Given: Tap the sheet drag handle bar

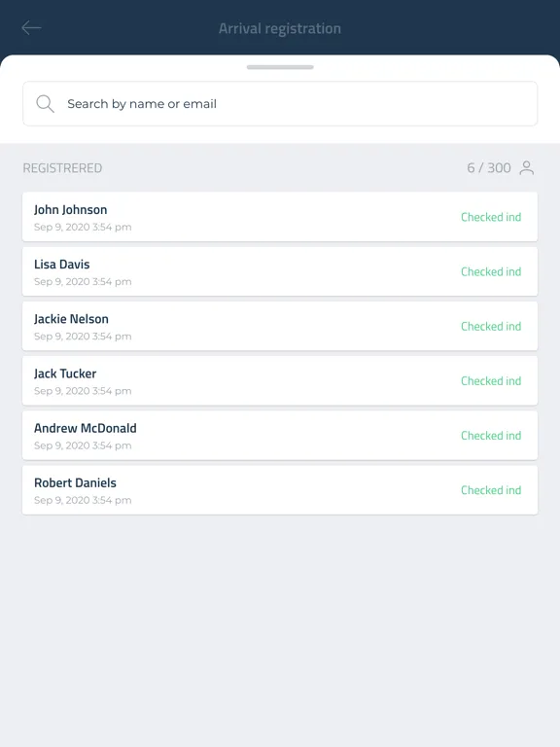Looking at the screenshot, I should 280,67.
